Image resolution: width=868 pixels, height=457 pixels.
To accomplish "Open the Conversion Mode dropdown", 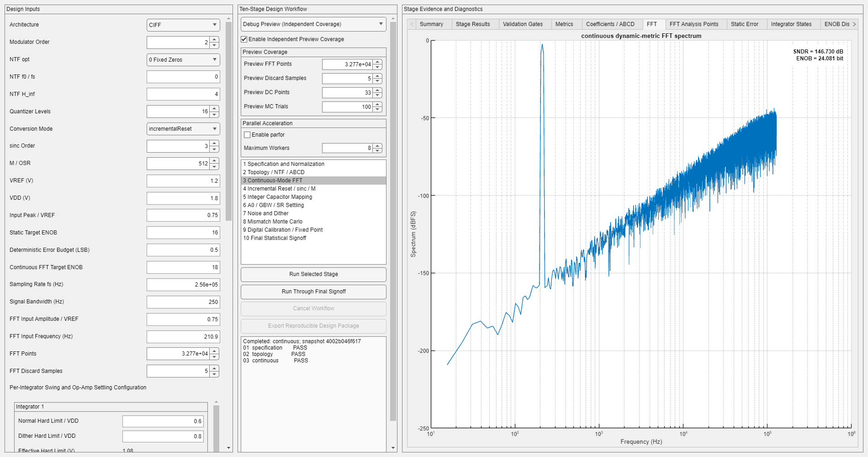I will [183, 129].
